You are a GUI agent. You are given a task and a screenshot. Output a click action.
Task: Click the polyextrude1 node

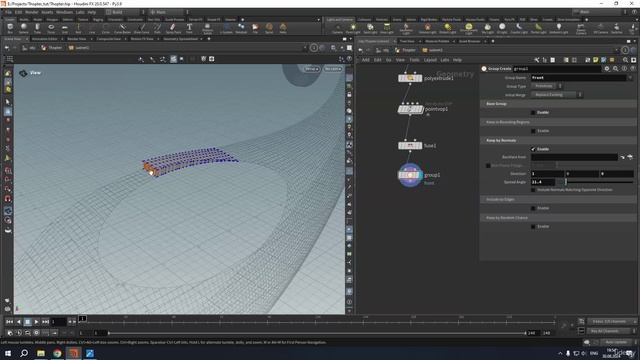tap(410, 78)
